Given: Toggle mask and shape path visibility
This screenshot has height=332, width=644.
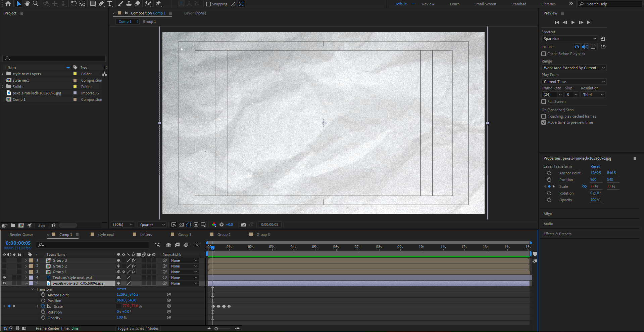Looking at the screenshot, I should pyautogui.click(x=189, y=224).
